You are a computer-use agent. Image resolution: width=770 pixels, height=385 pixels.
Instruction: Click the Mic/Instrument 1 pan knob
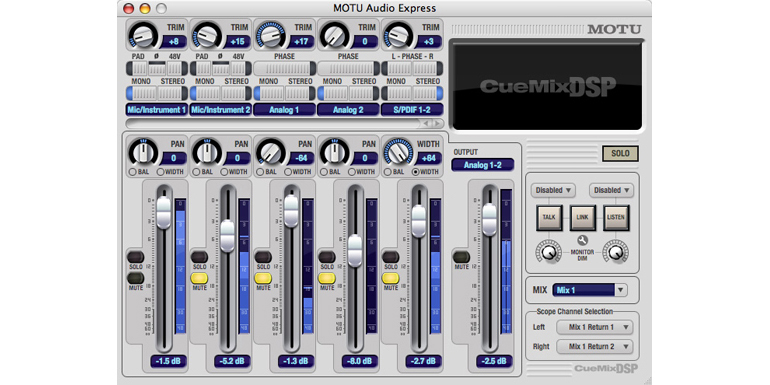(143, 152)
